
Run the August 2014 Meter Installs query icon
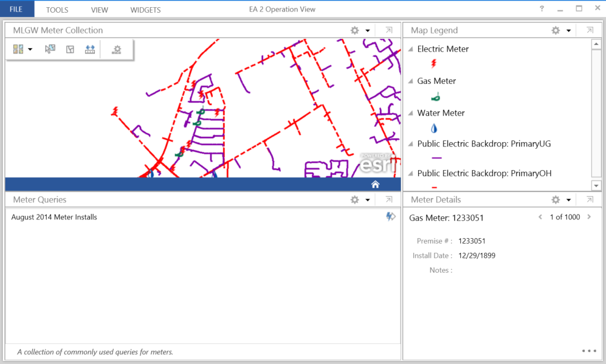[390, 217]
